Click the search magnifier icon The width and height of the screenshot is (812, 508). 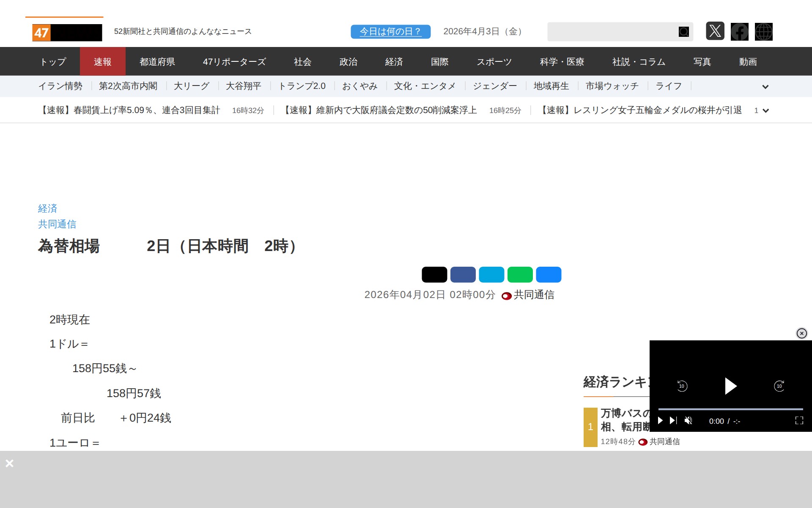[x=683, y=32]
